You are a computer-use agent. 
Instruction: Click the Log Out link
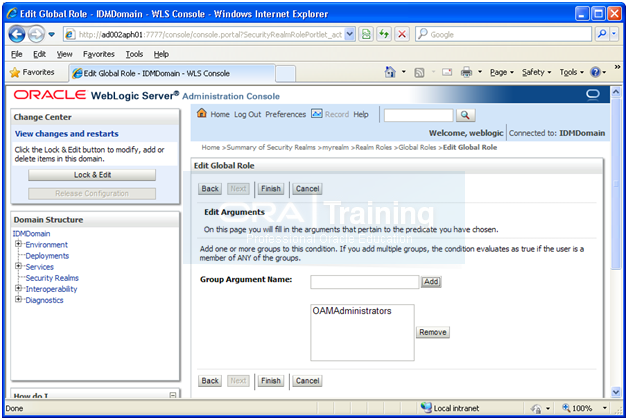248,115
